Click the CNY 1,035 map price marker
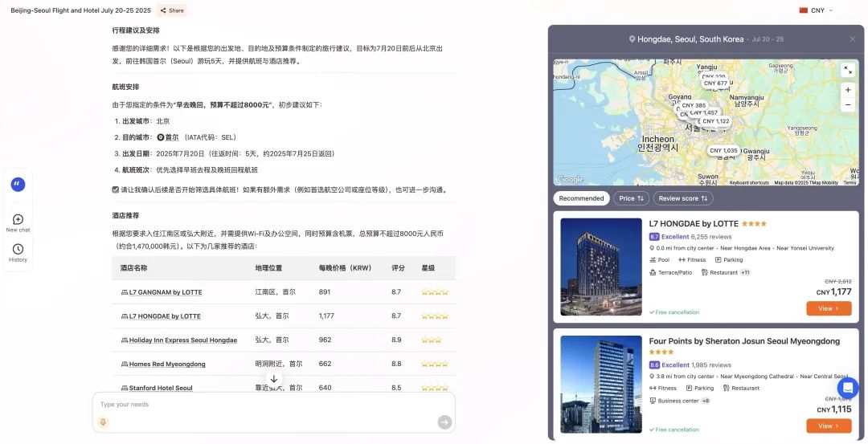The height and width of the screenshot is (444, 868). click(x=723, y=150)
